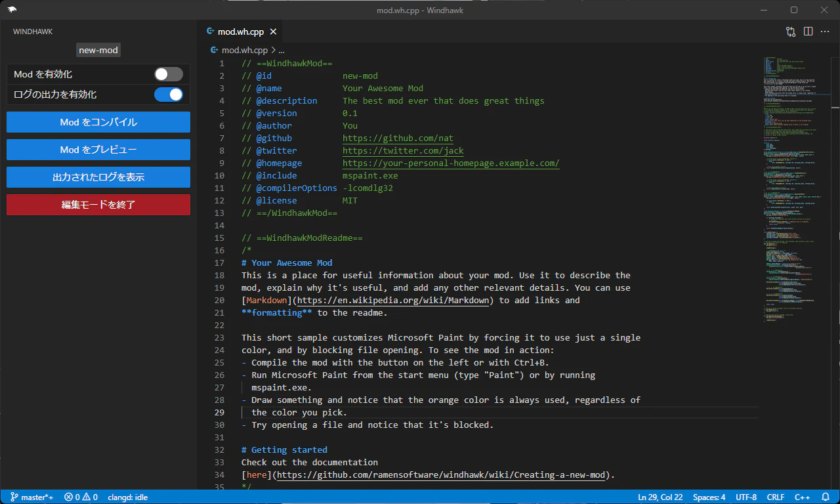Screen dimensions: 840x504
Task: Click line number 29 in the gutter
Action: click(219, 413)
